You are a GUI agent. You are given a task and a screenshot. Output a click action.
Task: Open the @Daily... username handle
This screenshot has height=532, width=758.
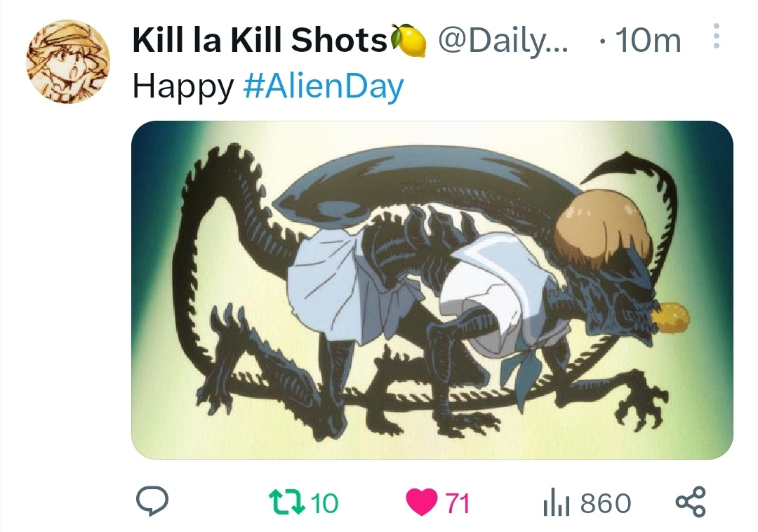click(x=503, y=41)
